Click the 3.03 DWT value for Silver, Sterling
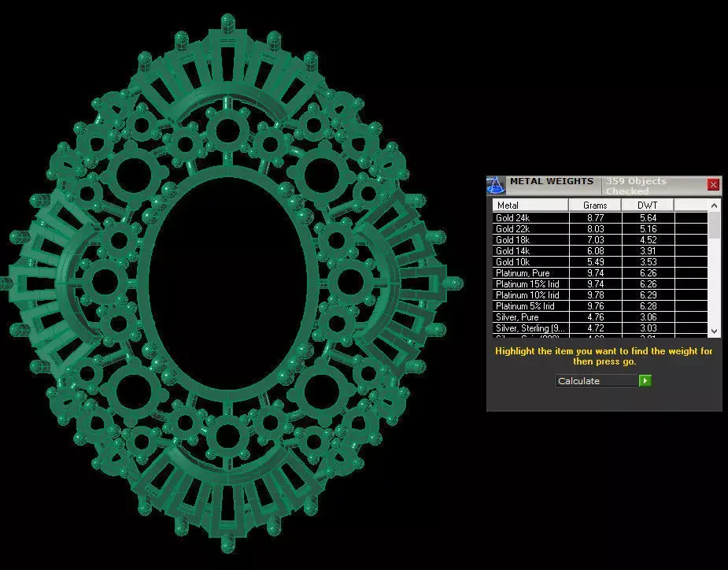The image size is (728, 570). 649,328
